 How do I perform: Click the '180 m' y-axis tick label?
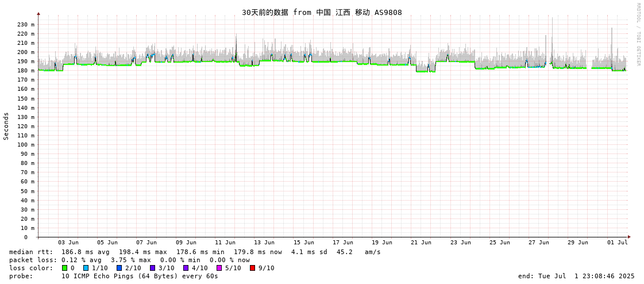(26, 71)
